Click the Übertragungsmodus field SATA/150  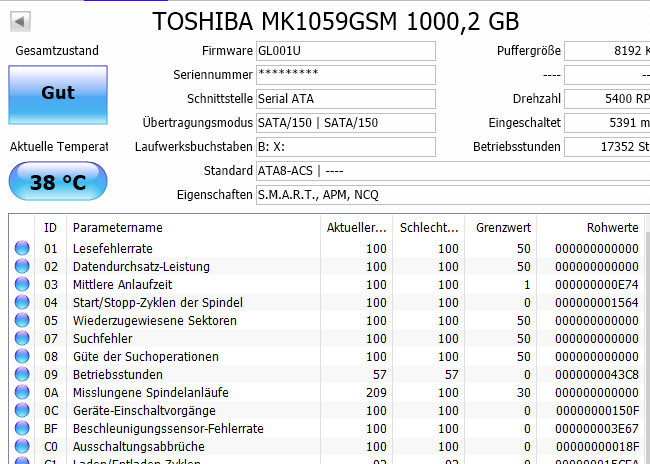pyautogui.click(x=346, y=123)
